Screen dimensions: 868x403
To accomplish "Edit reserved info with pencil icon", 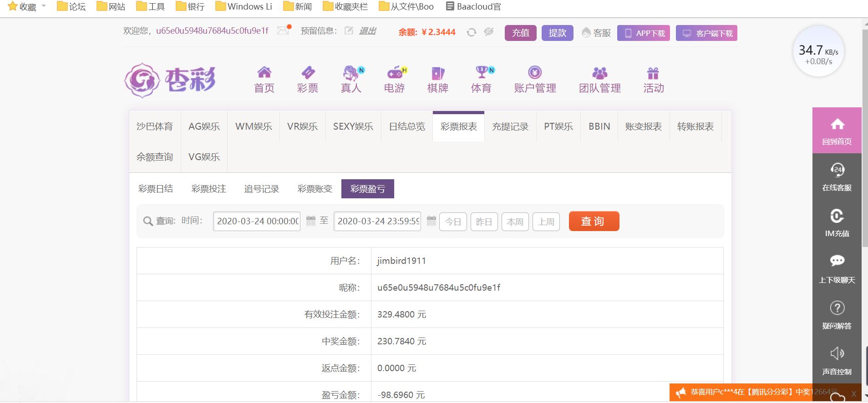I will coord(349,31).
